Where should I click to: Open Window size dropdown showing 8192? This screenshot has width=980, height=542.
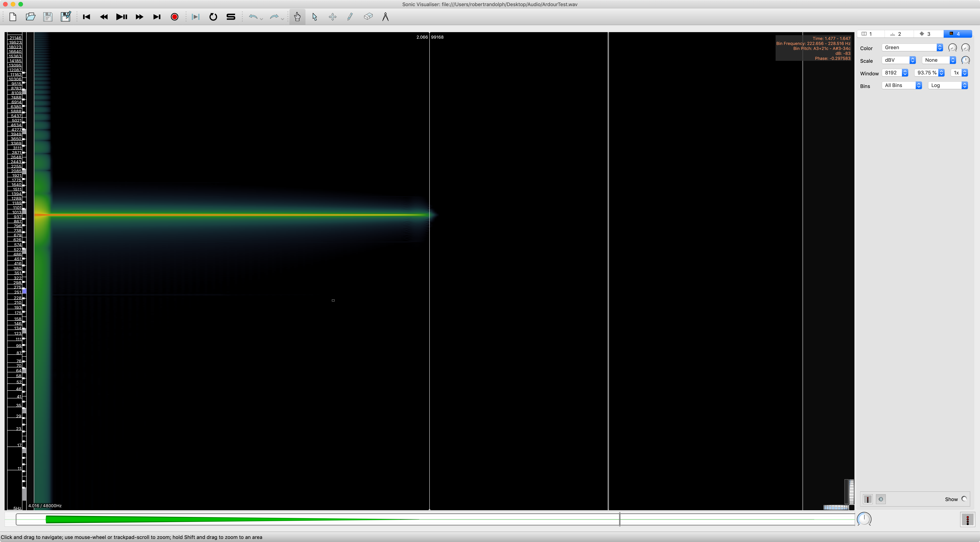click(895, 73)
